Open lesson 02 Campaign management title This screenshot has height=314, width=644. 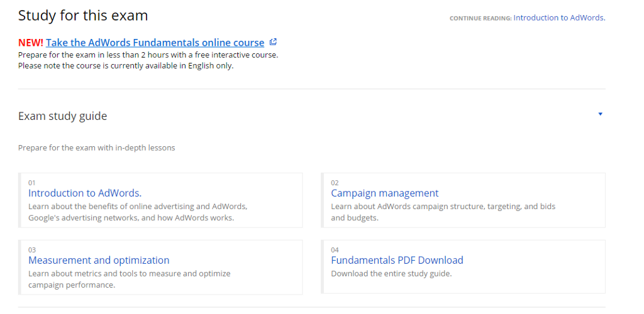(385, 193)
